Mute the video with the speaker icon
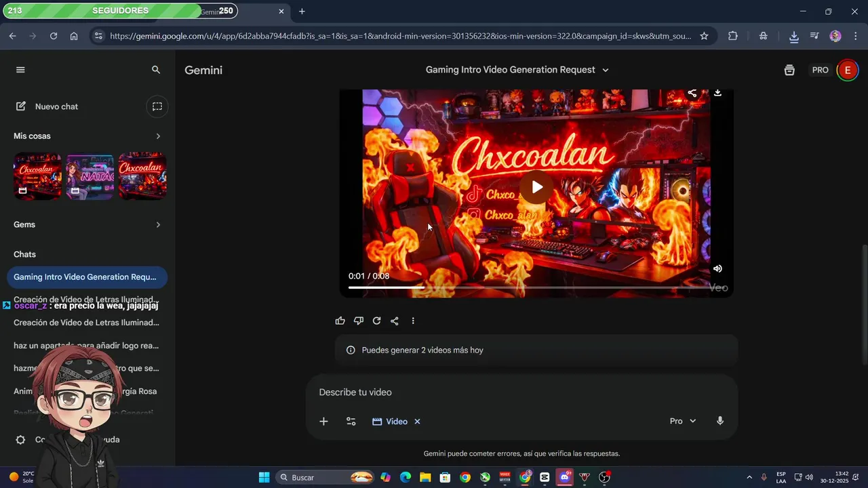Image resolution: width=868 pixels, height=488 pixels. click(x=717, y=268)
